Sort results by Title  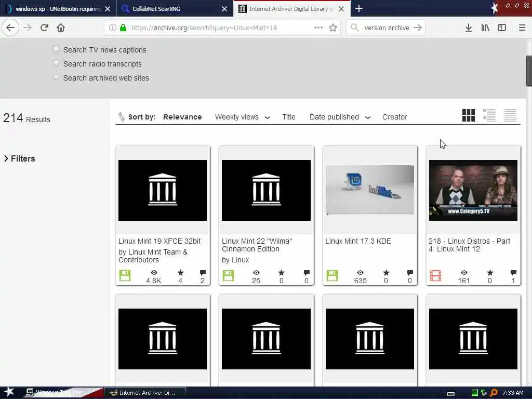[x=289, y=117]
